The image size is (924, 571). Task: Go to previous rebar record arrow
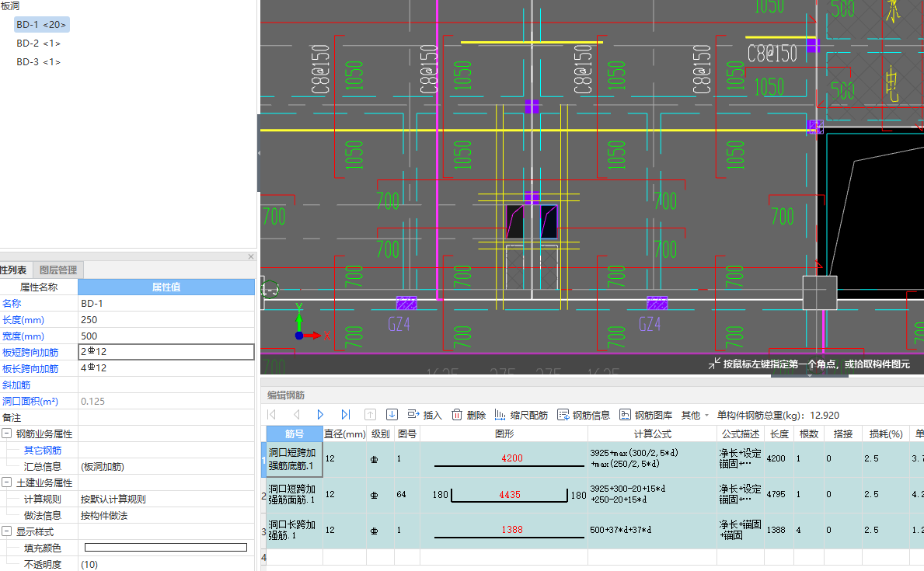[x=296, y=415]
